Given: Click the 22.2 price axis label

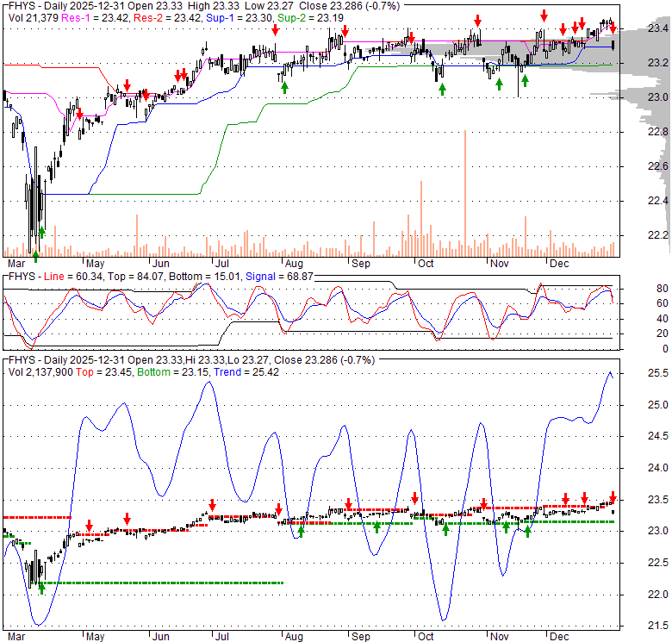Looking at the screenshot, I should [657, 235].
